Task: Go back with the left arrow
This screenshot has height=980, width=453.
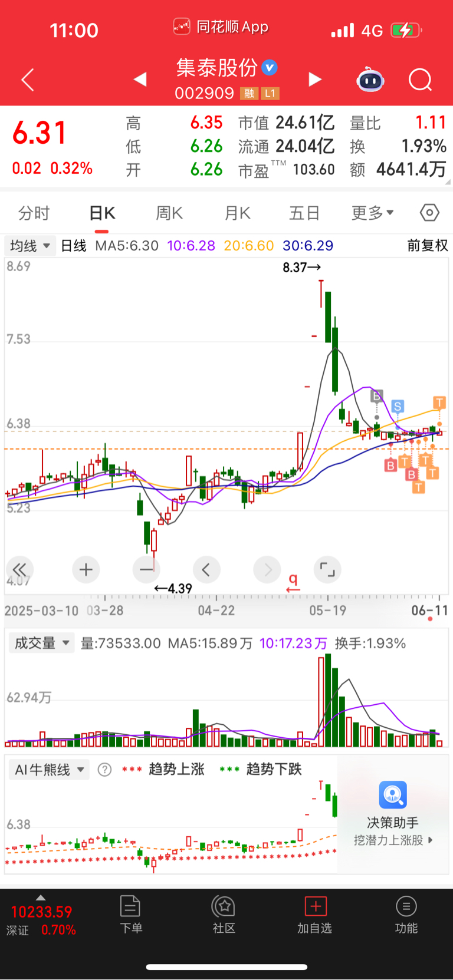Action: [28, 80]
